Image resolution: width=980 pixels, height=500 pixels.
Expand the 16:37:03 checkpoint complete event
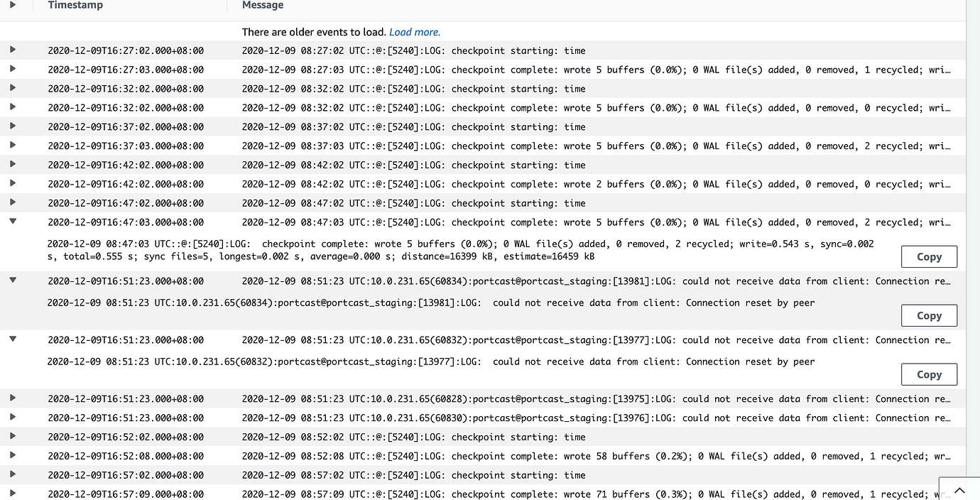(x=13, y=145)
